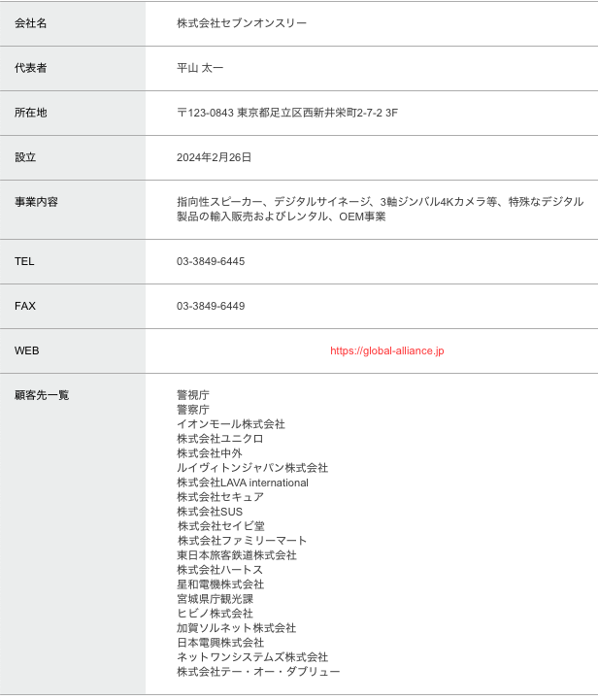Select client 宮城県庁観光課
This screenshot has height=700, width=598.
coord(216,599)
